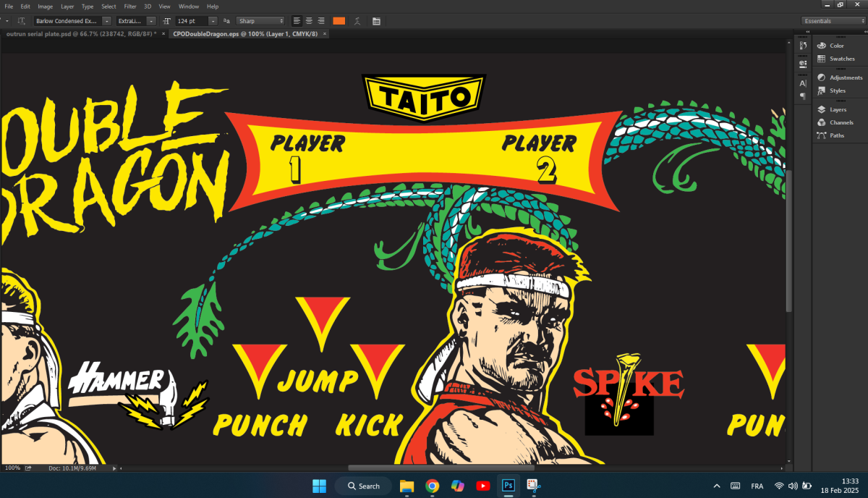868x498 pixels.
Task: Open YouTube app from taskbar
Action: coord(482,486)
